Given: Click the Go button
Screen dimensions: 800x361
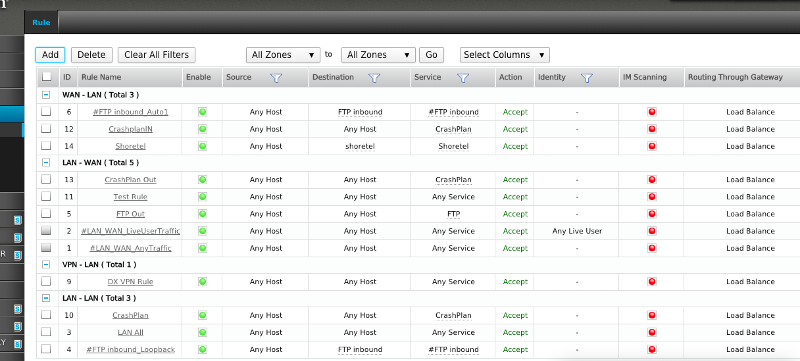Looking at the screenshot, I should point(431,55).
